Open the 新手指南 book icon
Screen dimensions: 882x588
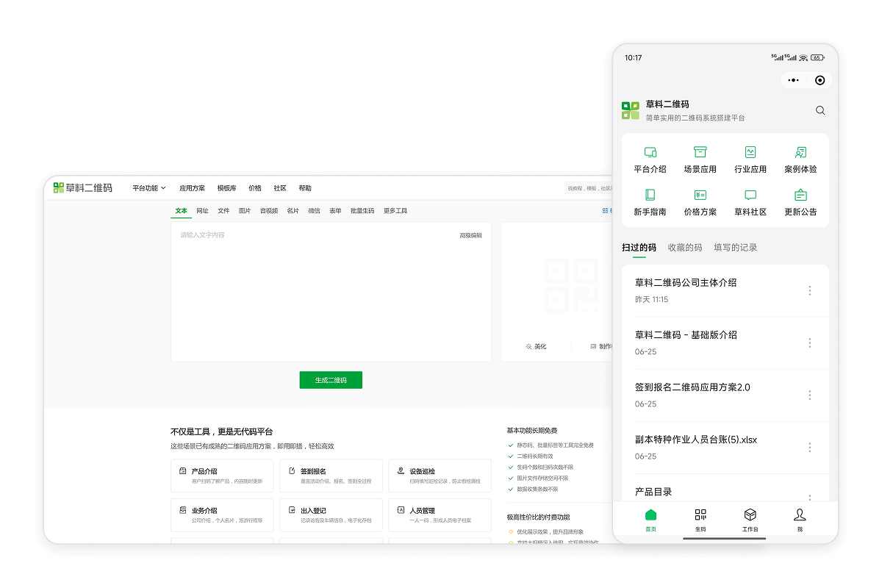(650, 196)
